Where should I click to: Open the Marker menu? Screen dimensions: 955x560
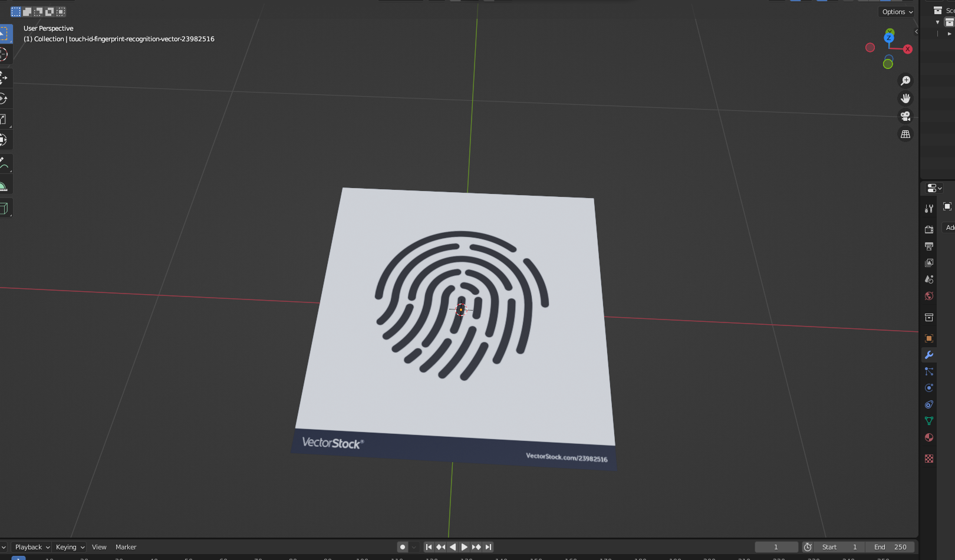tap(126, 547)
